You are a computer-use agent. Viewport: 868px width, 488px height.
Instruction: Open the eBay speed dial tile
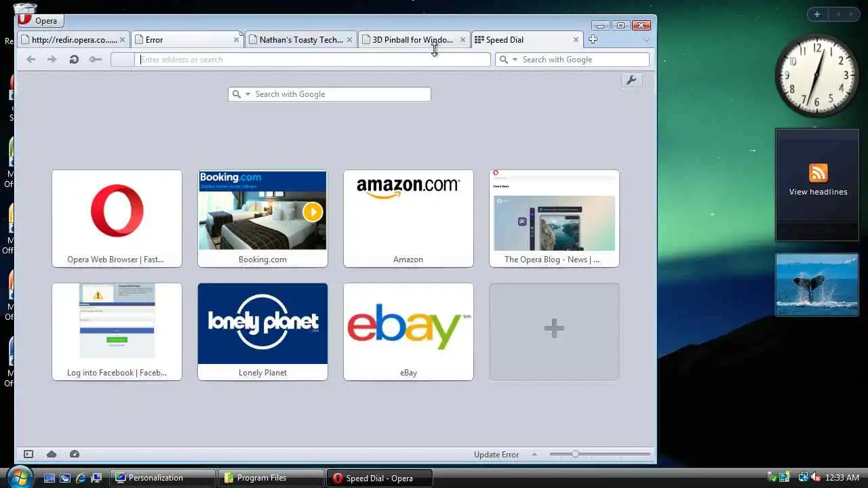pyautogui.click(x=408, y=331)
